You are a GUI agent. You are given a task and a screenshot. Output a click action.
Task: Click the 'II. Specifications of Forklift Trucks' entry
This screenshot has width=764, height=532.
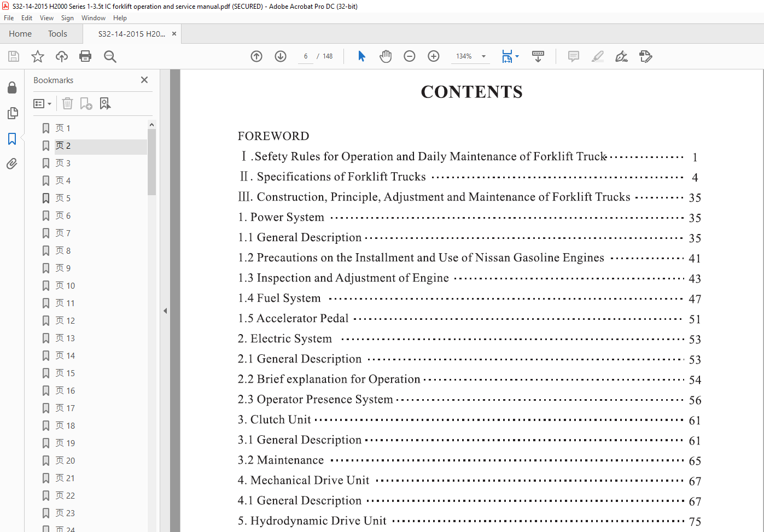[x=333, y=177]
